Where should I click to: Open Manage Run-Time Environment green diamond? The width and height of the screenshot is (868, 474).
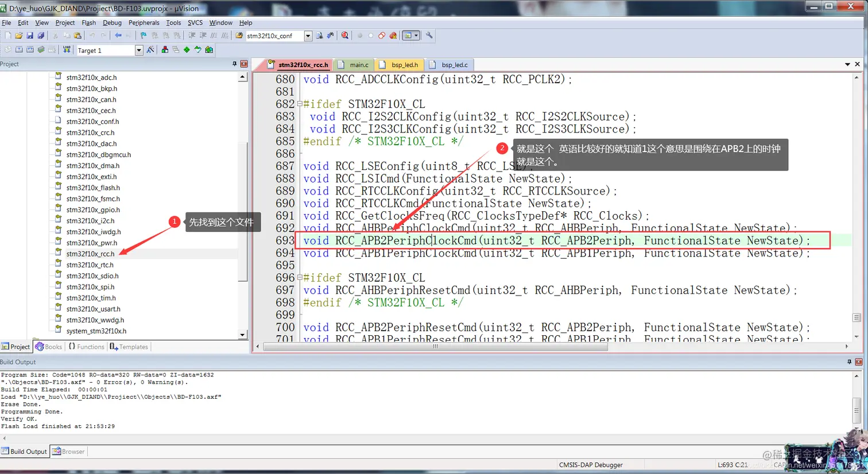click(187, 50)
